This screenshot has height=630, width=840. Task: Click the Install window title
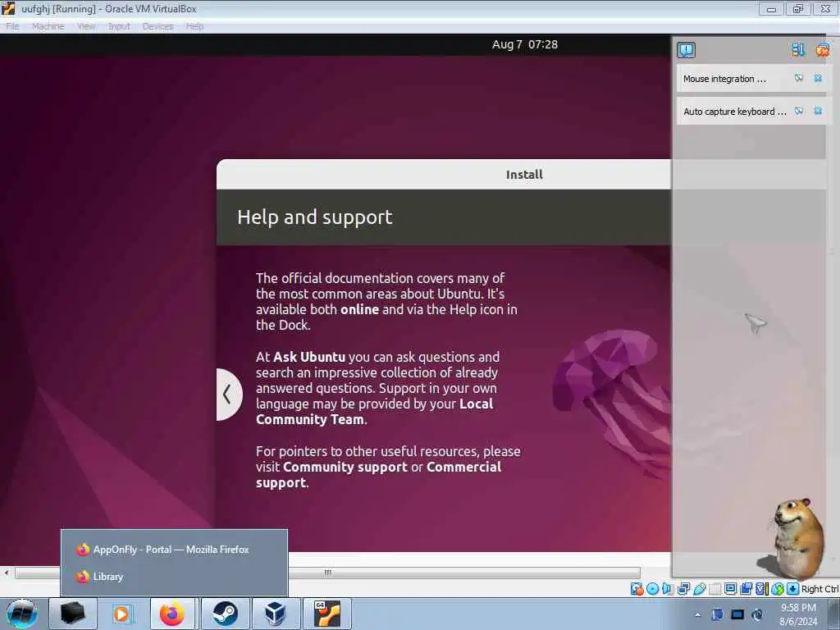click(x=524, y=175)
